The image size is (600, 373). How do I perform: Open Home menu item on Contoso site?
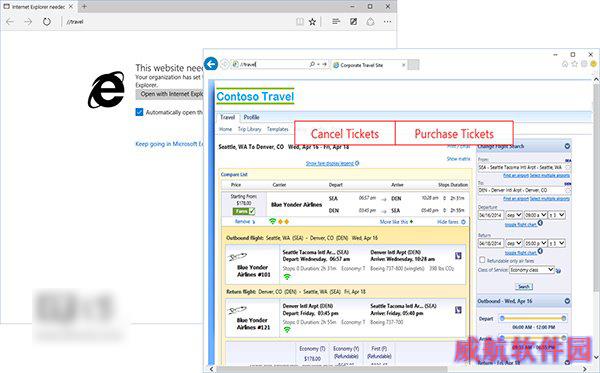[x=225, y=129]
